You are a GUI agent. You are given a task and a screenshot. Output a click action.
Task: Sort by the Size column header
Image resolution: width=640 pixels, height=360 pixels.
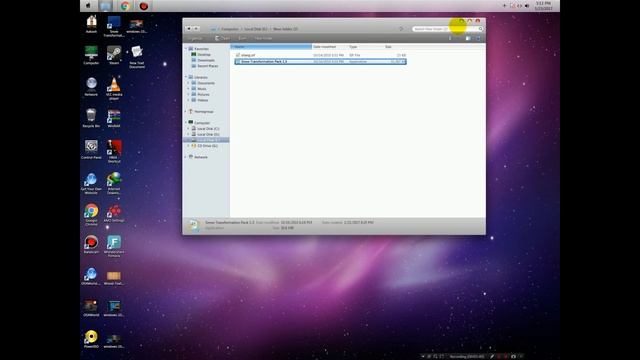pos(395,47)
